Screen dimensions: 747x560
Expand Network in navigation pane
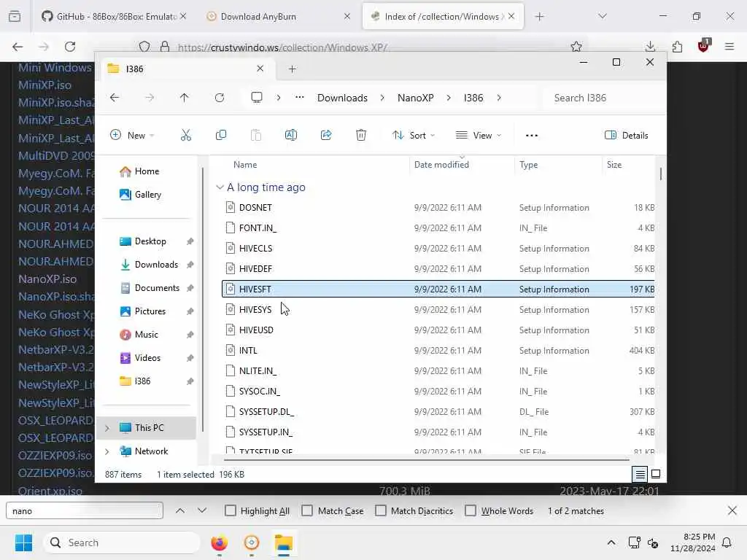pyautogui.click(x=107, y=451)
